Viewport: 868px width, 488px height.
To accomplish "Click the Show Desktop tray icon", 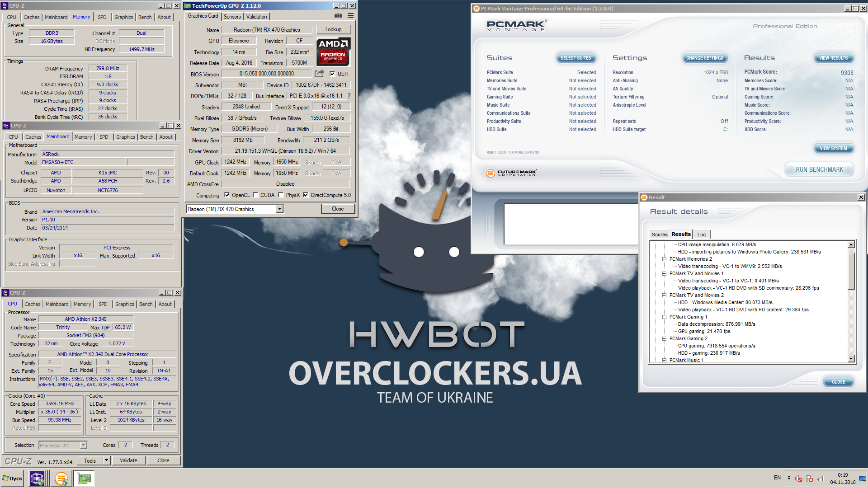I will (863, 479).
